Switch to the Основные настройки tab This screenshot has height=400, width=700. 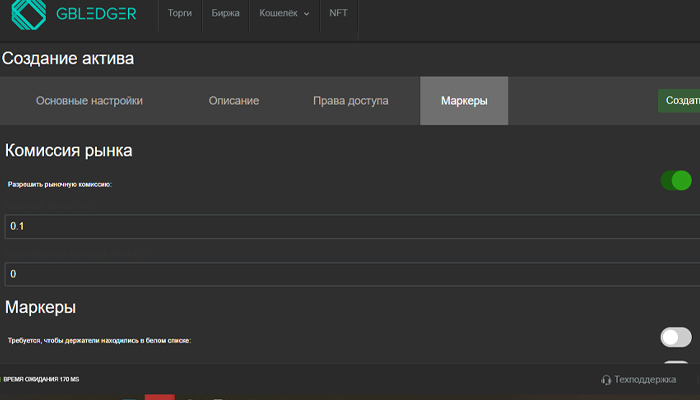[x=89, y=101]
